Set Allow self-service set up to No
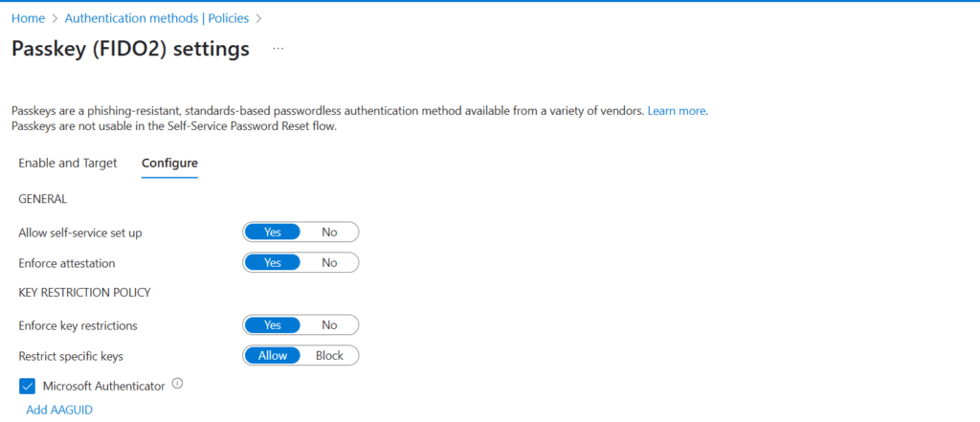The image size is (980, 422). click(329, 232)
